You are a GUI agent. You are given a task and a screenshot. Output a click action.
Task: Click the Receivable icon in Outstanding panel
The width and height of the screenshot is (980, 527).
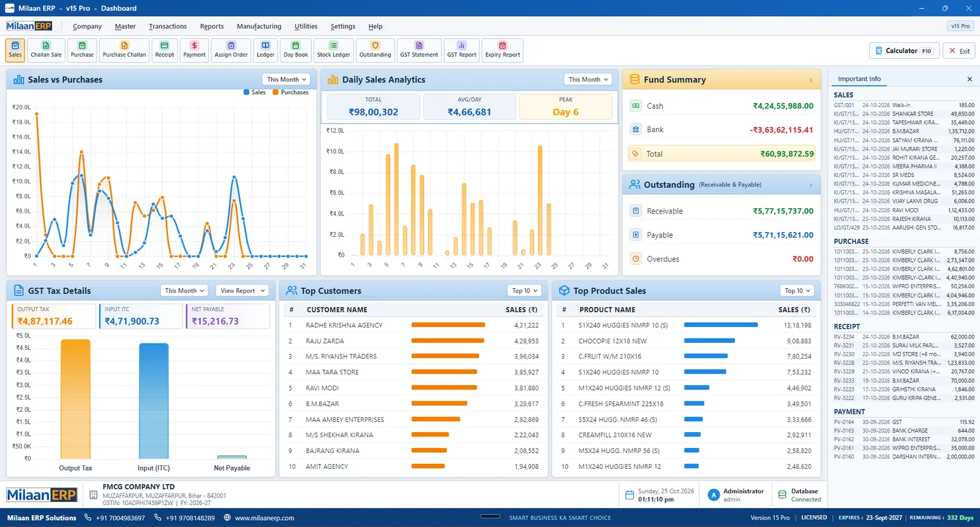click(636, 211)
